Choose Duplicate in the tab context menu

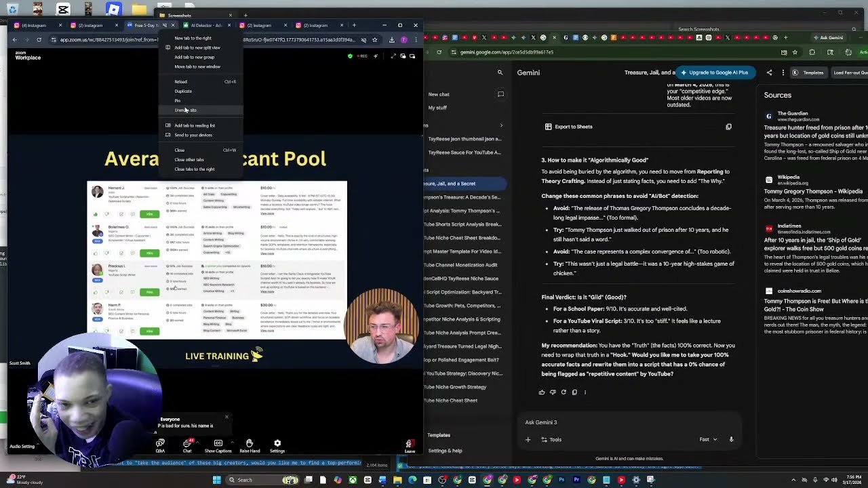(x=183, y=91)
